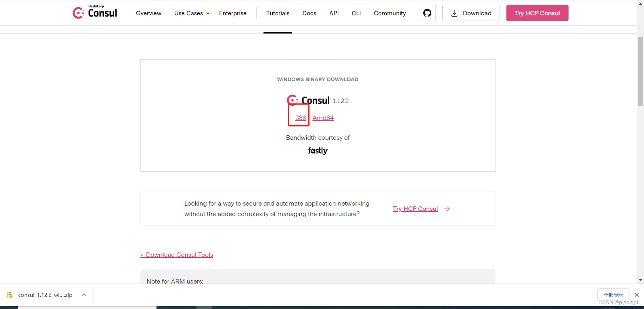This screenshot has height=309, width=644.
Task: Click the arrow beside Try HCP Consul link
Action: click(x=447, y=209)
